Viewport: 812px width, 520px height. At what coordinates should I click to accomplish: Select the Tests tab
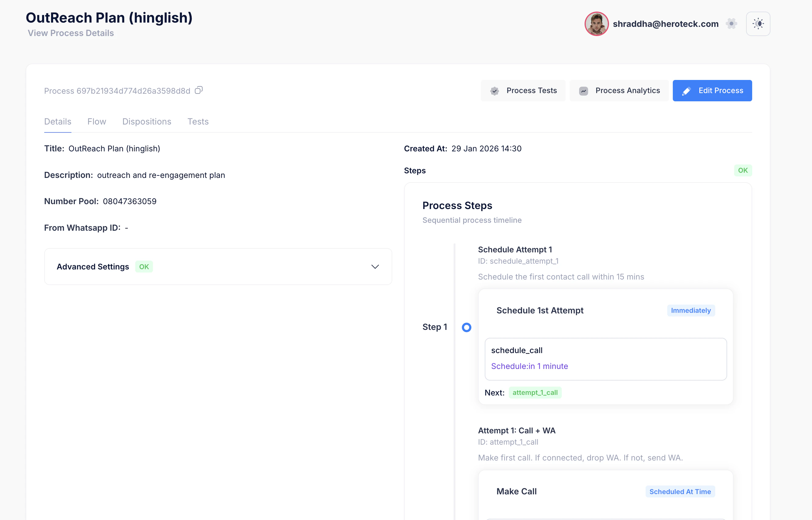click(x=198, y=121)
